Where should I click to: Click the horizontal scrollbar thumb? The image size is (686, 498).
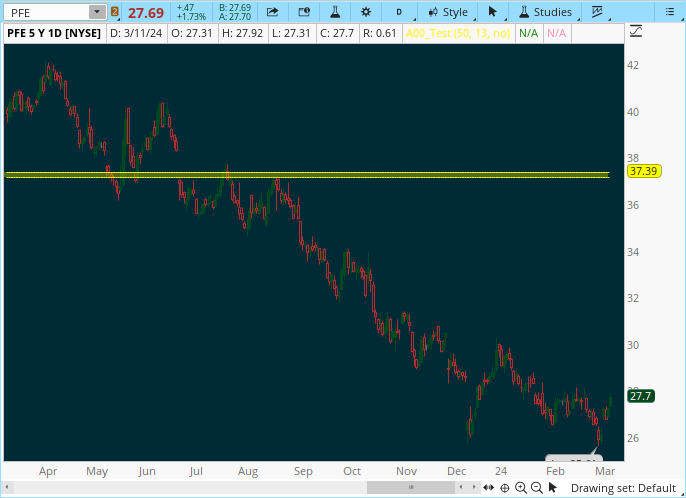click(411, 487)
